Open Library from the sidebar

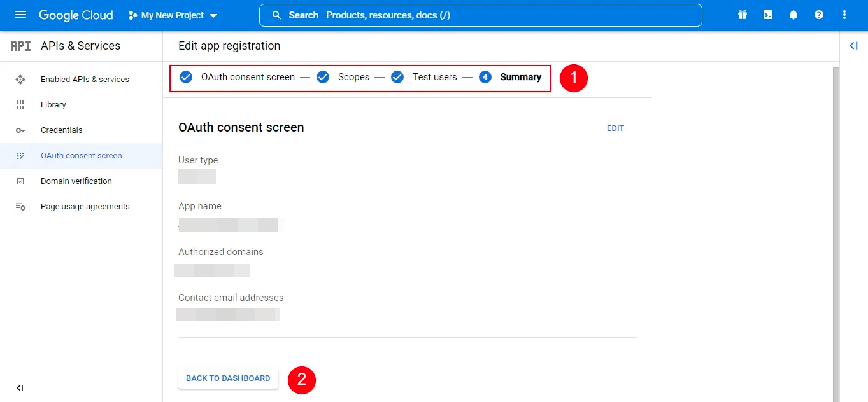[53, 104]
